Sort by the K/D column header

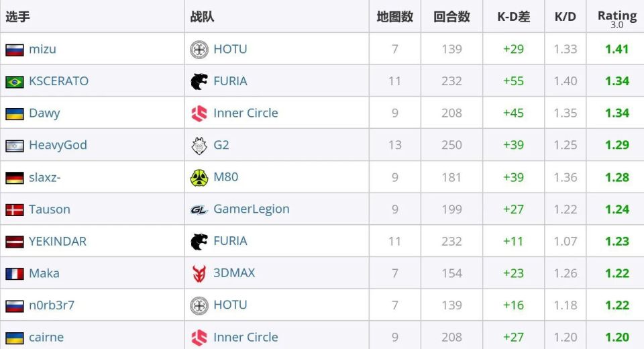pos(565,17)
